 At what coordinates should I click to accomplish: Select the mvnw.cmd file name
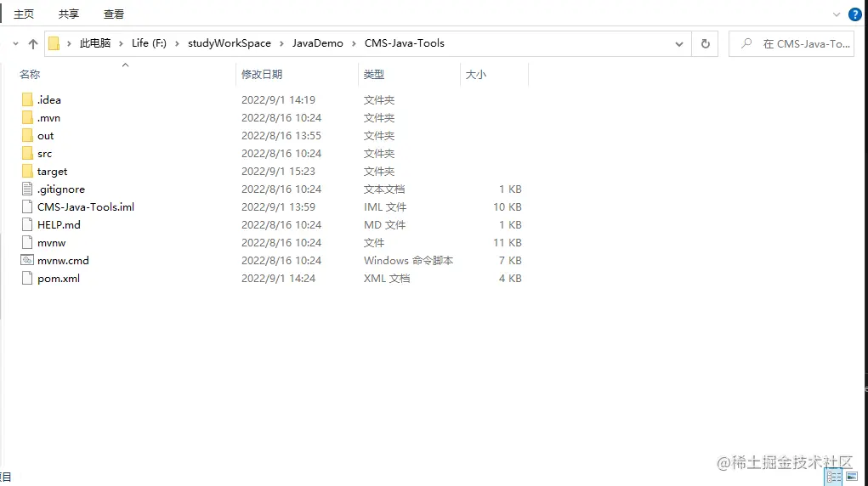click(63, 260)
